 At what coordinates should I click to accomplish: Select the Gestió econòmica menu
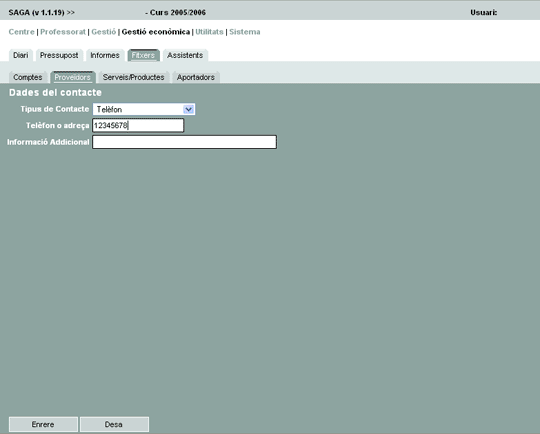(156, 32)
